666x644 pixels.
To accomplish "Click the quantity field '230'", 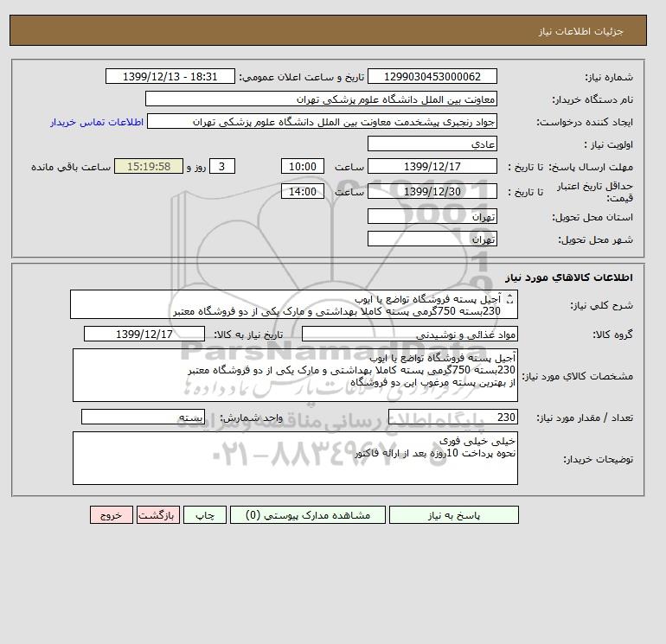I will point(453,417).
